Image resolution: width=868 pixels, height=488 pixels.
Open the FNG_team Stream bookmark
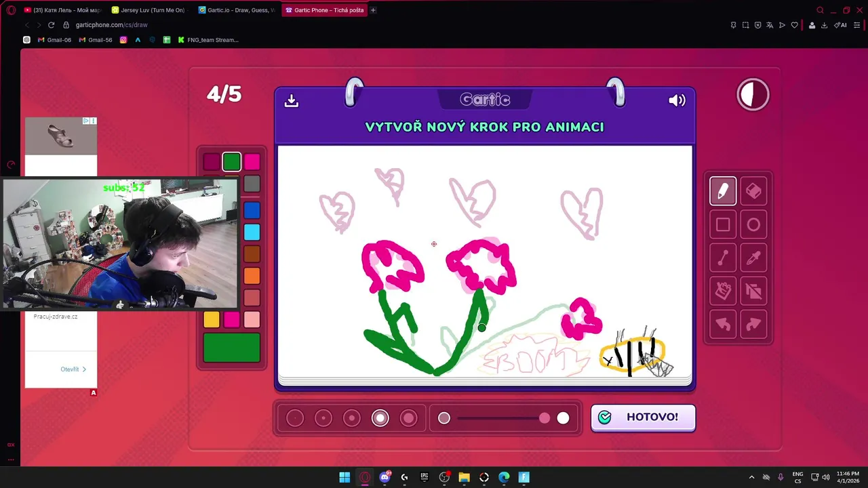pos(208,40)
